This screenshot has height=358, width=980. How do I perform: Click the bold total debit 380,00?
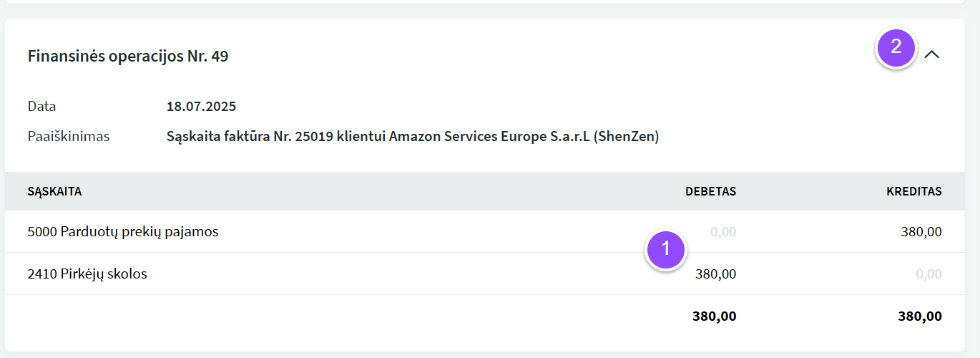[x=714, y=316]
